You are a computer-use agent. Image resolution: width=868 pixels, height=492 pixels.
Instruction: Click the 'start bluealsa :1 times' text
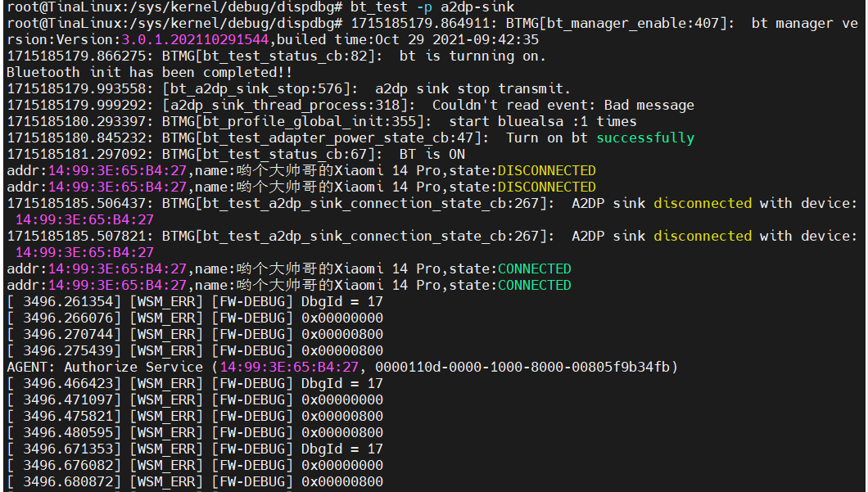tap(542, 121)
